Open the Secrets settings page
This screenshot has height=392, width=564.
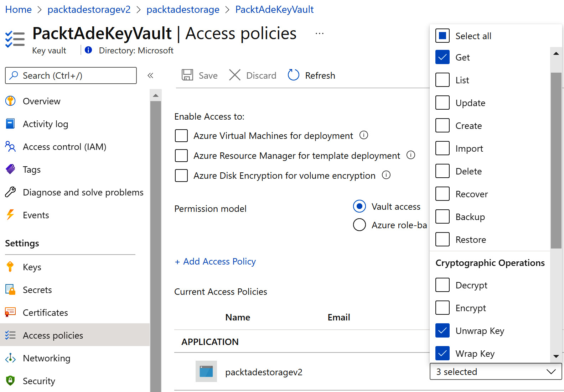coord(37,290)
